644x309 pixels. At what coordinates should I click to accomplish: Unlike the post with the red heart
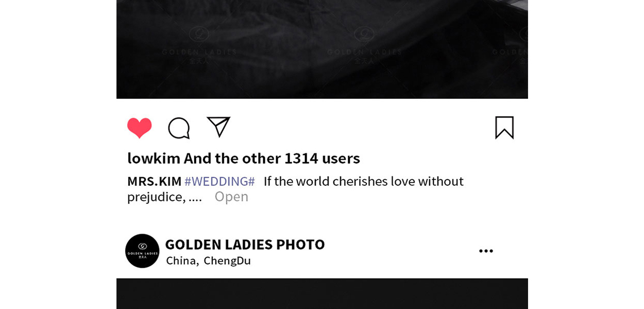[x=140, y=128]
